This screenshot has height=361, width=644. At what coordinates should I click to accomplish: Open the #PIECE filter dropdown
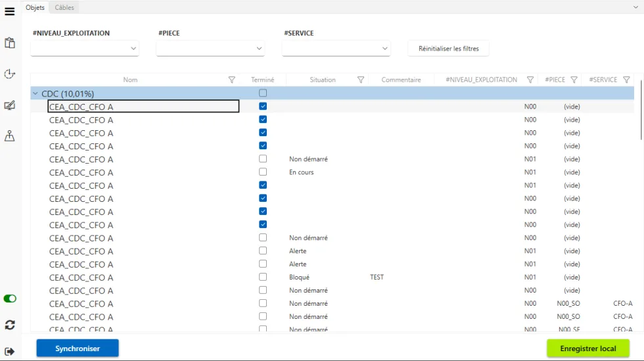tap(210, 49)
